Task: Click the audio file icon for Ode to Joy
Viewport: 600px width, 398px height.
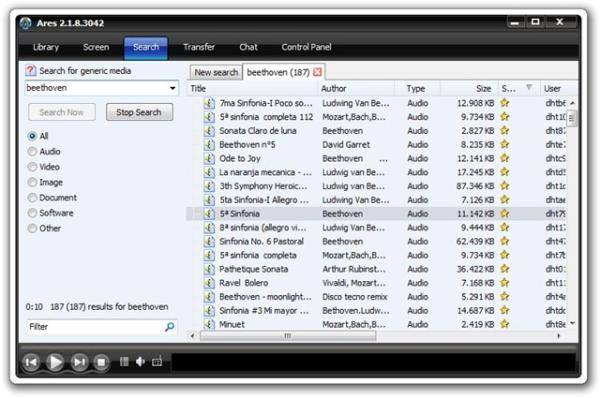Action: tap(209, 158)
